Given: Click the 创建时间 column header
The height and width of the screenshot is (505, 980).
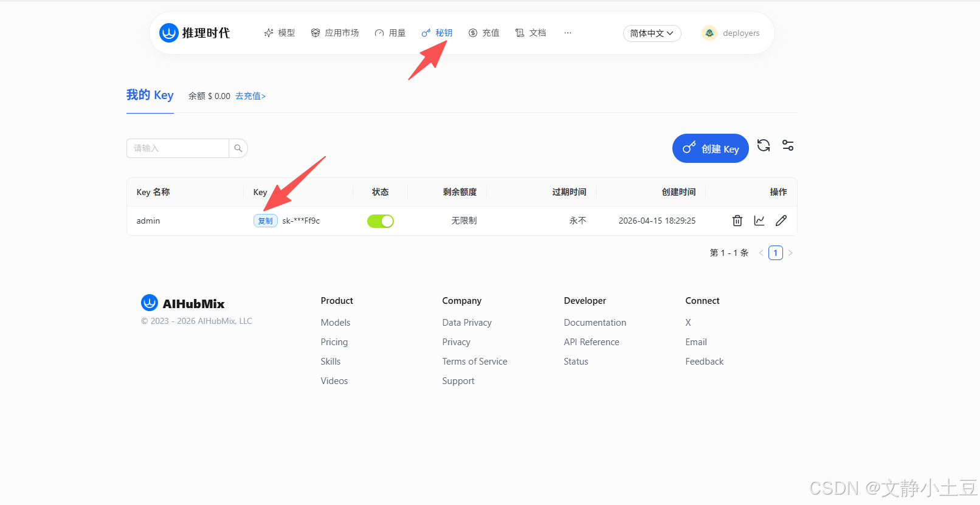Looking at the screenshot, I should (x=679, y=192).
